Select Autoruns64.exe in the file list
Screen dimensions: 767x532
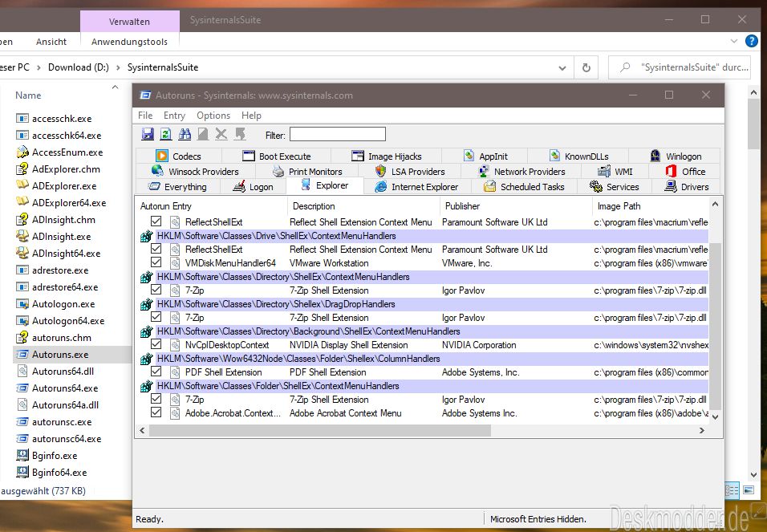tap(65, 388)
